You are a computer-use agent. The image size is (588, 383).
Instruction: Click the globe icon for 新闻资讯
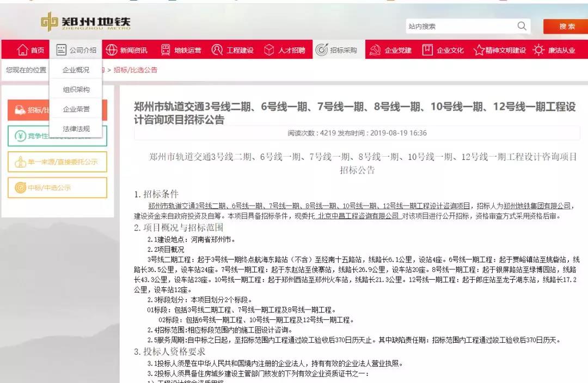[112, 50]
